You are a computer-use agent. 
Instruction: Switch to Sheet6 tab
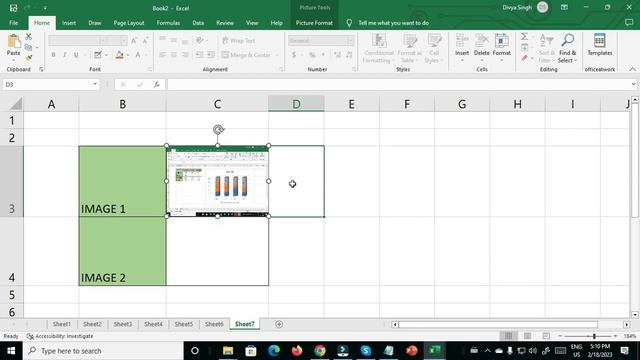(214, 324)
